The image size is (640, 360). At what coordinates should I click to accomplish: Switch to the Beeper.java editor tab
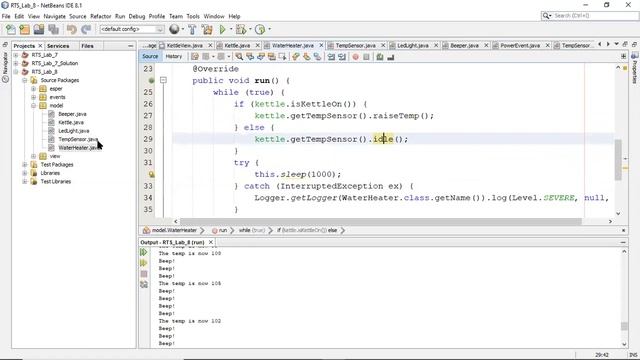464,45
